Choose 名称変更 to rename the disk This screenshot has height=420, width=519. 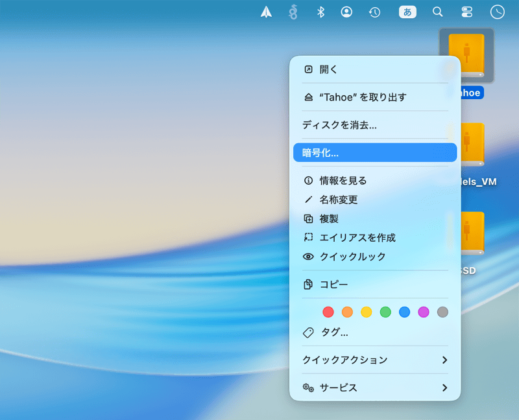375,200
